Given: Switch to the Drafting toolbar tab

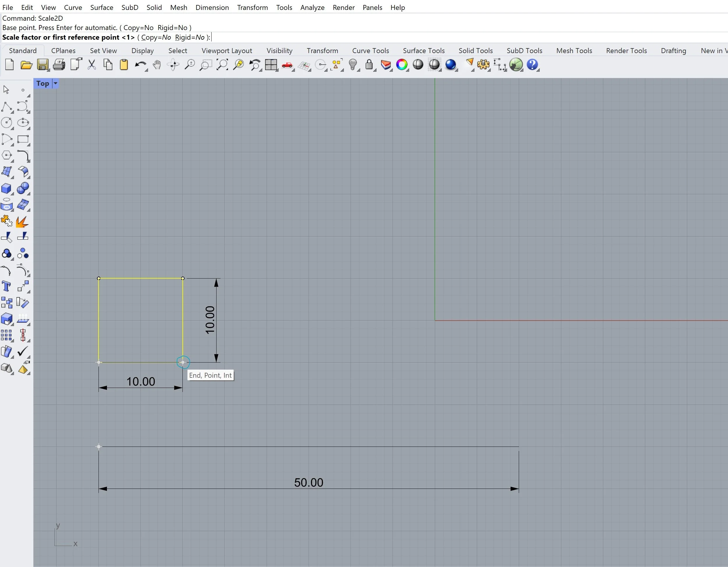Looking at the screenshot, I should [x=673, y=51].
